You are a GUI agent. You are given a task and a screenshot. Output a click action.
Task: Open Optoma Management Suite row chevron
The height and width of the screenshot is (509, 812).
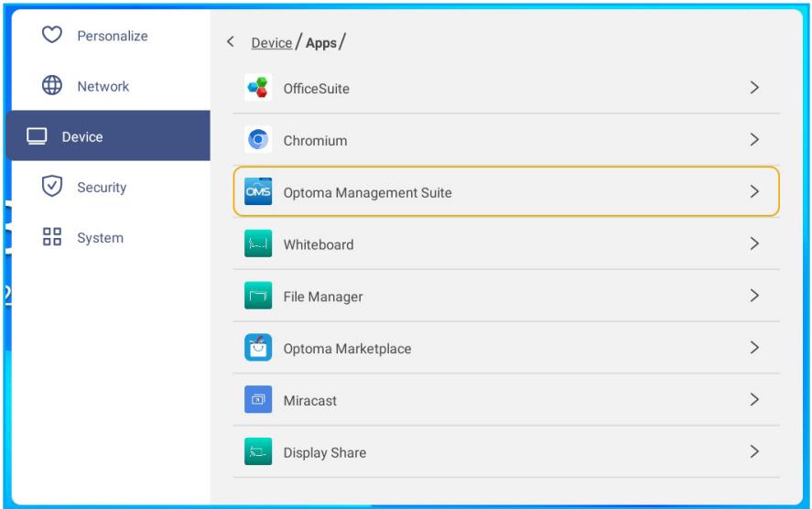click(754, 191)
